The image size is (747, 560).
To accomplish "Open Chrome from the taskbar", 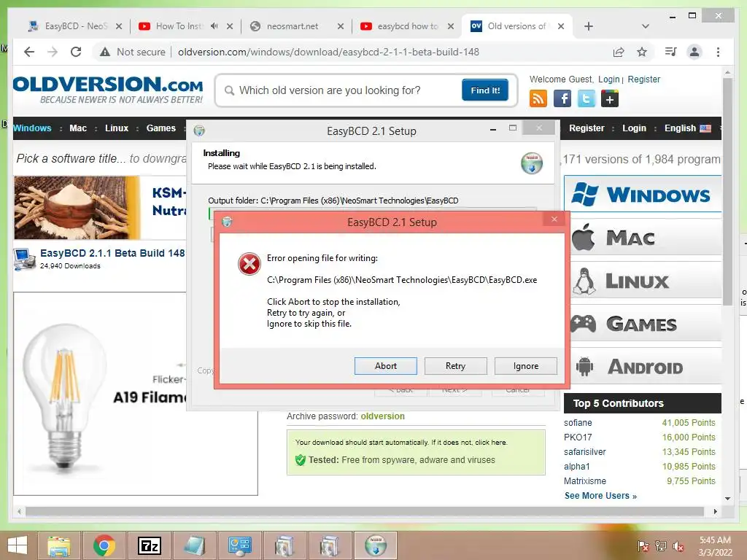I will click(104, 545).
